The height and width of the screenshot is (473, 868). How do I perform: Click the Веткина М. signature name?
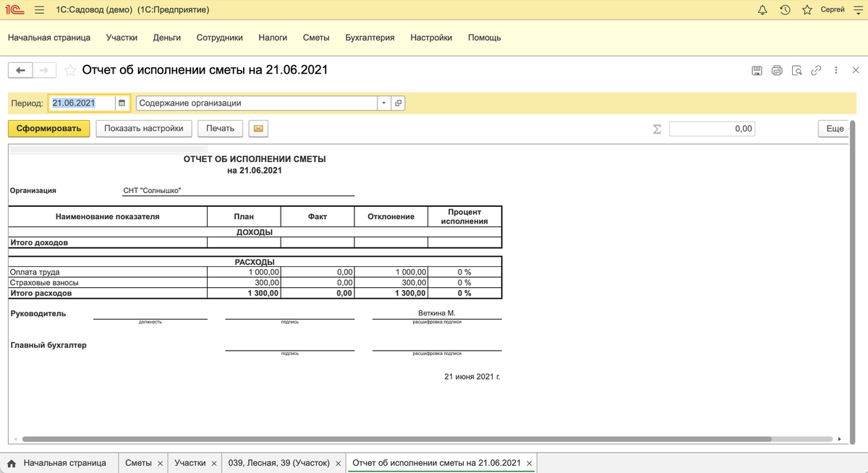437,313
